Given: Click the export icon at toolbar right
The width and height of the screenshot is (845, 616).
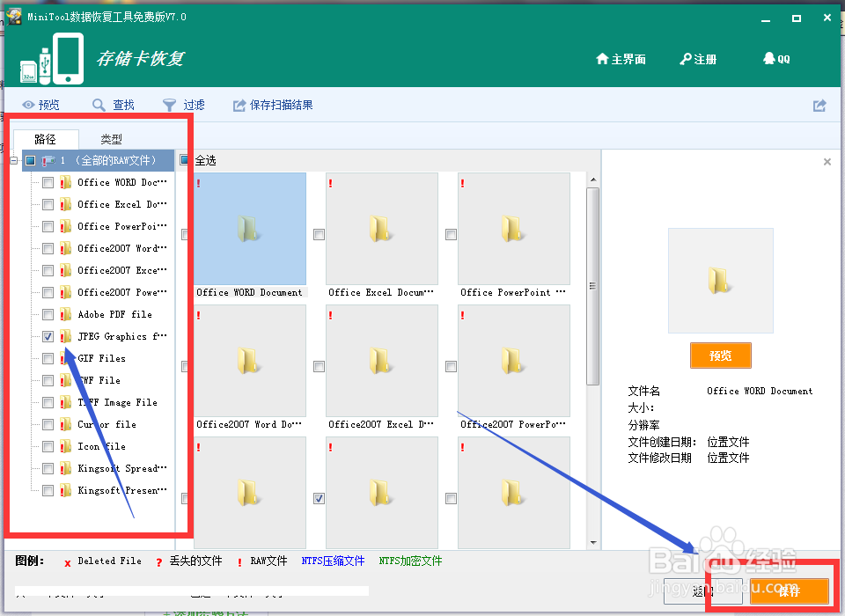Looking at the screenshot, I should [x=819, y=105].
